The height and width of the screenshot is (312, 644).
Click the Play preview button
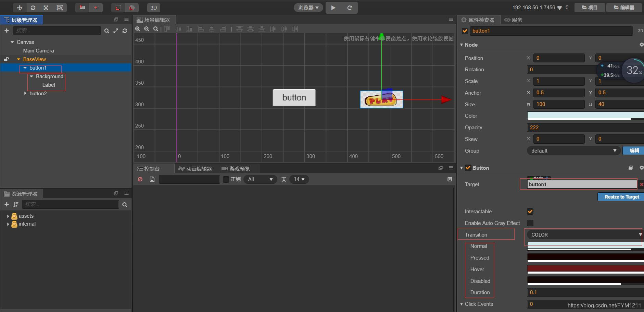(x=333, y=8)
